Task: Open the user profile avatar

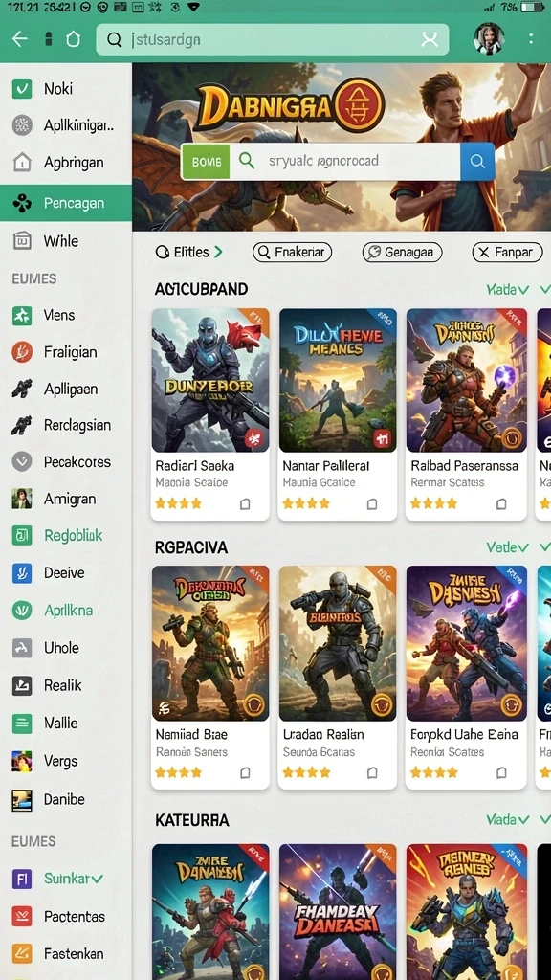Action: click(x=489, y=39)
